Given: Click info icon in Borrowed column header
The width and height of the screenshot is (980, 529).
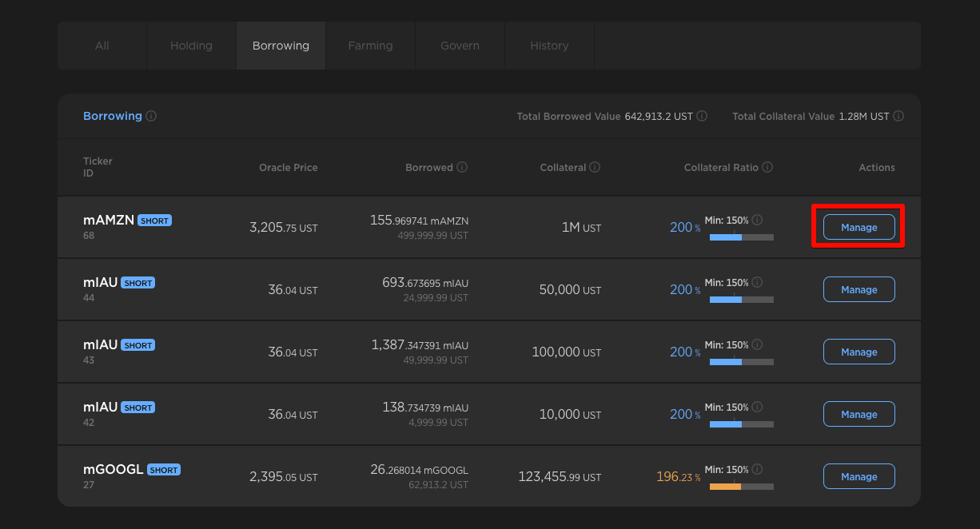Looking at the screenshot, I should pos(462,167).
